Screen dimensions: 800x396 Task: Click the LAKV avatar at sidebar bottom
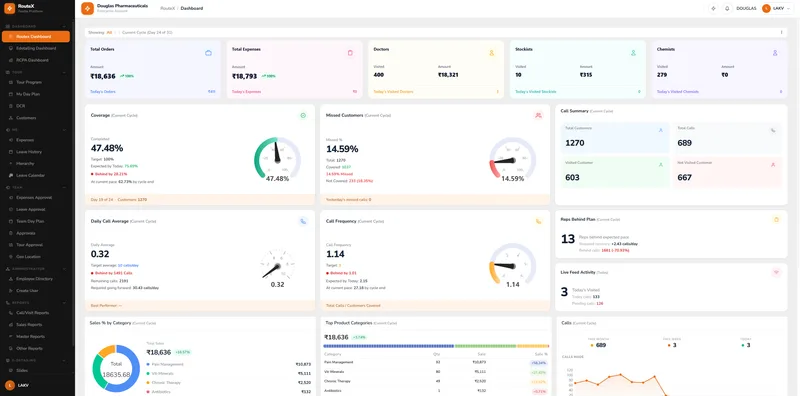9,385
